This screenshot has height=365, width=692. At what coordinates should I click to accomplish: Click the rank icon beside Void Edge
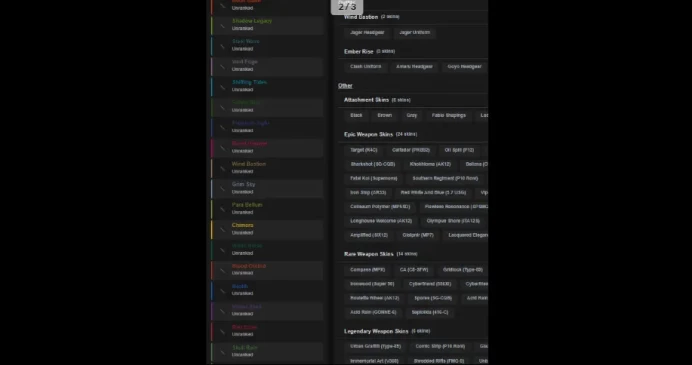[223, 67]
